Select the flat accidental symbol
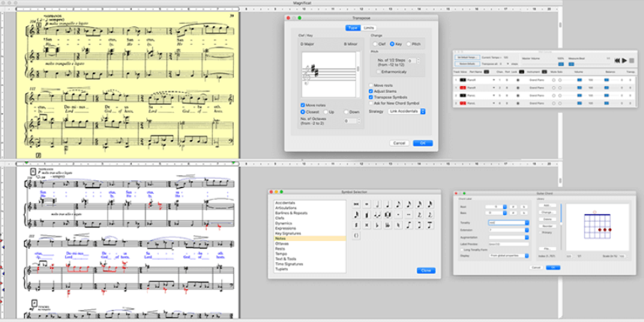The height and width of the screenshot is (322, 644). pyautogui.click(x=377, y=225)
